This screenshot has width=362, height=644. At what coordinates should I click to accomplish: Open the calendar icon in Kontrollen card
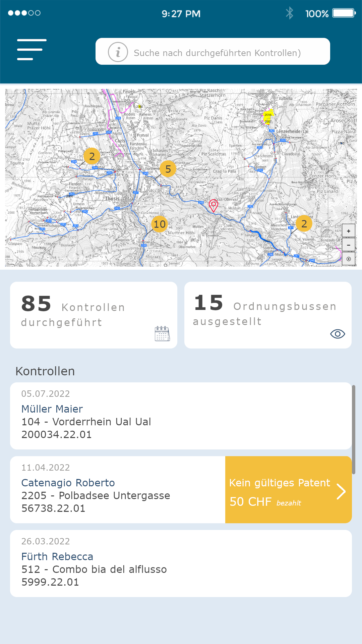[x=162, y=334]
